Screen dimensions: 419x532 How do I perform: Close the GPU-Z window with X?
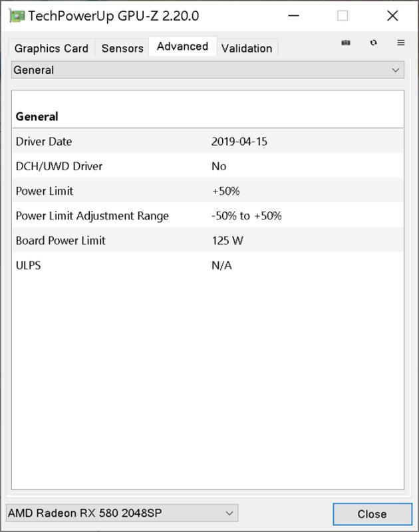392,15
